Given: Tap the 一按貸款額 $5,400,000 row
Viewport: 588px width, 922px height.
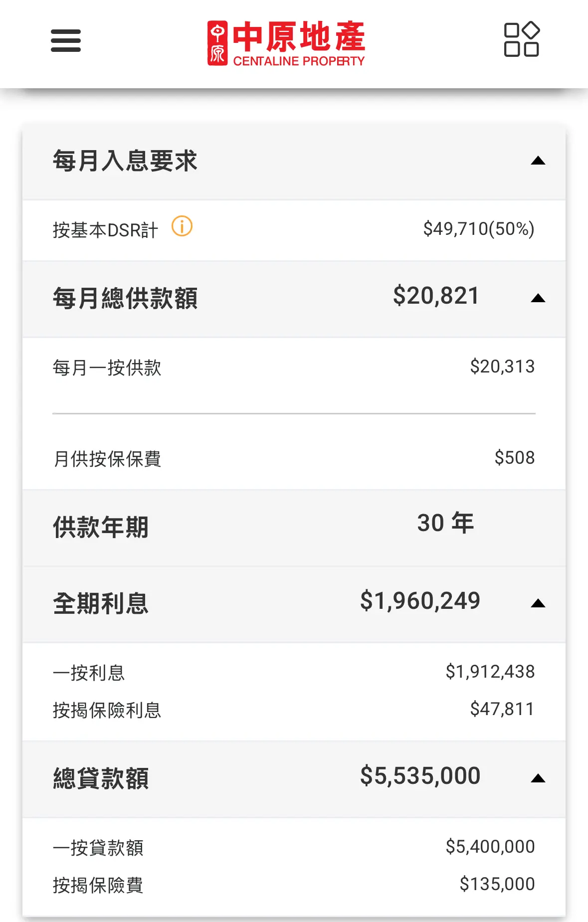Looking at the screenshot, I should click(294, 847).
